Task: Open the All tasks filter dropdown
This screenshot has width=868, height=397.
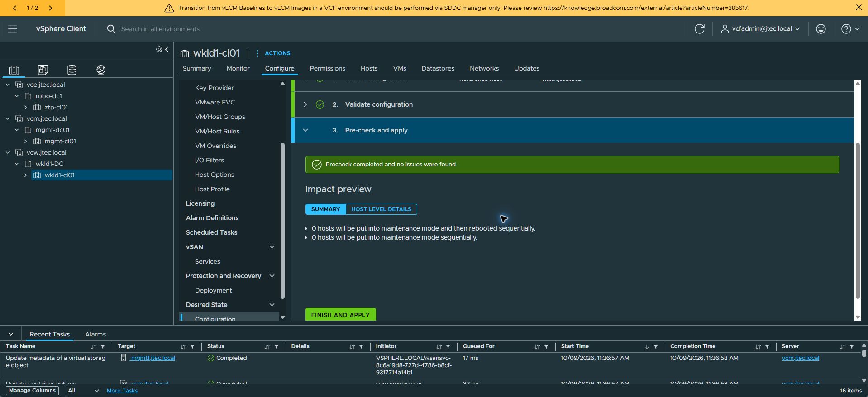Action: (x=83, y=391)
